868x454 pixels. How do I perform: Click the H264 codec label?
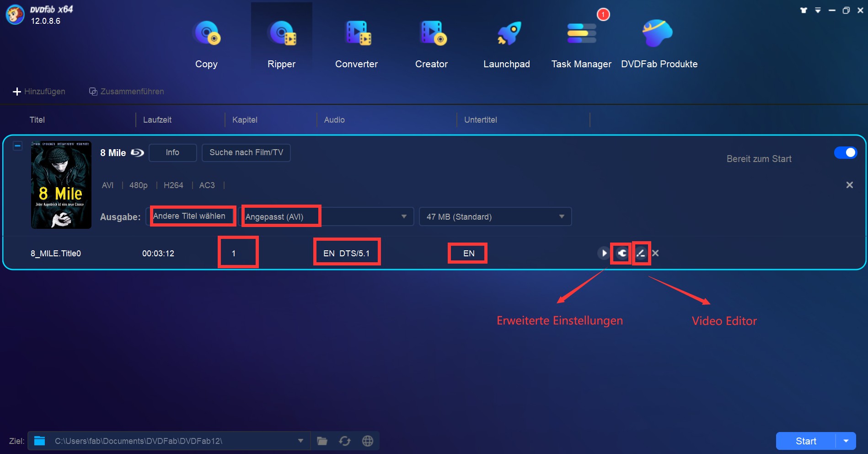click(x=173, y=185)
